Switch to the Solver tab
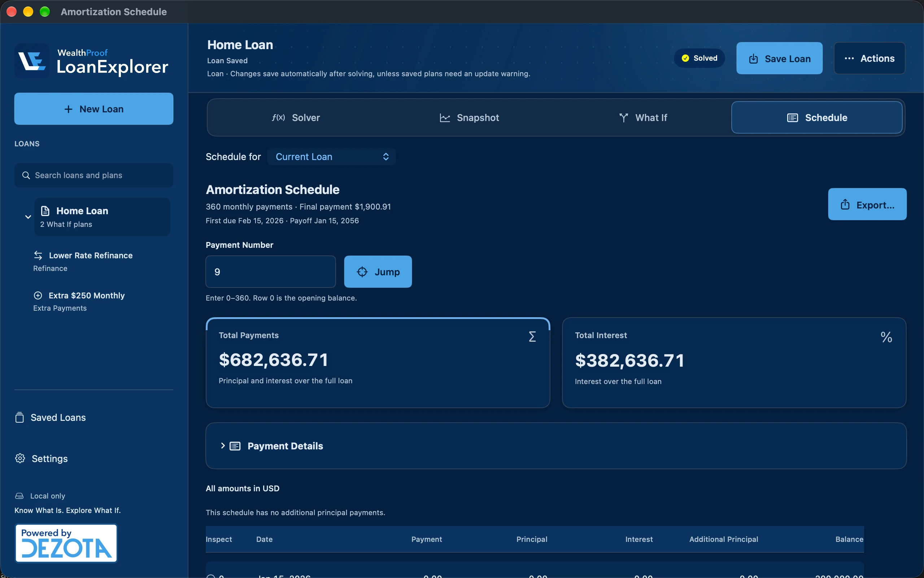Viewport: 924px width, 578px height. tap(296, 118)
